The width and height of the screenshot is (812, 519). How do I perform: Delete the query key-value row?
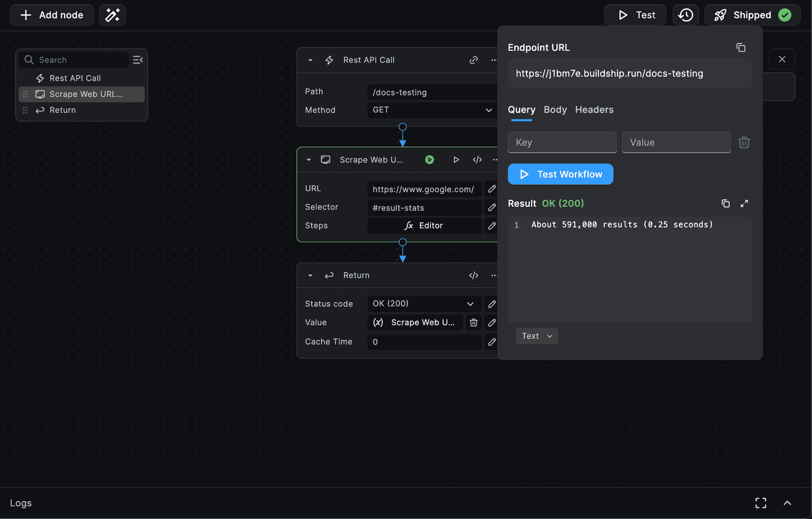744,142
